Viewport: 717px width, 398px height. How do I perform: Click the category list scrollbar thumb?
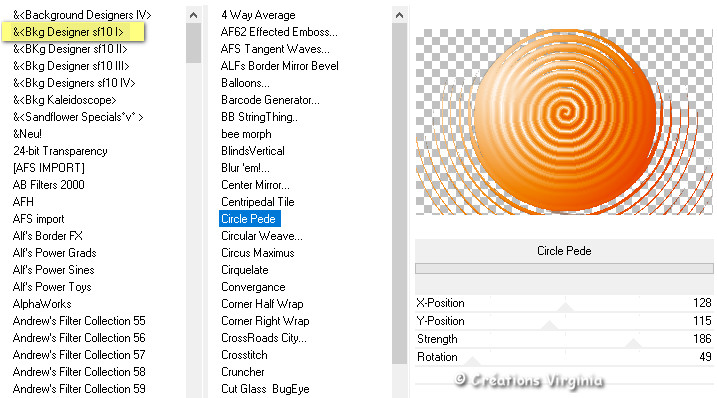pos(193,43)
